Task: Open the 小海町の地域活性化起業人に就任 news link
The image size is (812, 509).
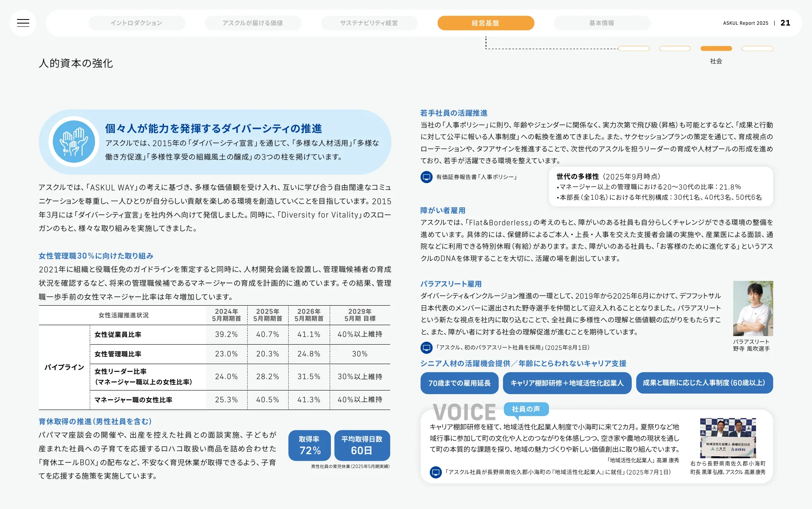Action: tap(558, 472)
